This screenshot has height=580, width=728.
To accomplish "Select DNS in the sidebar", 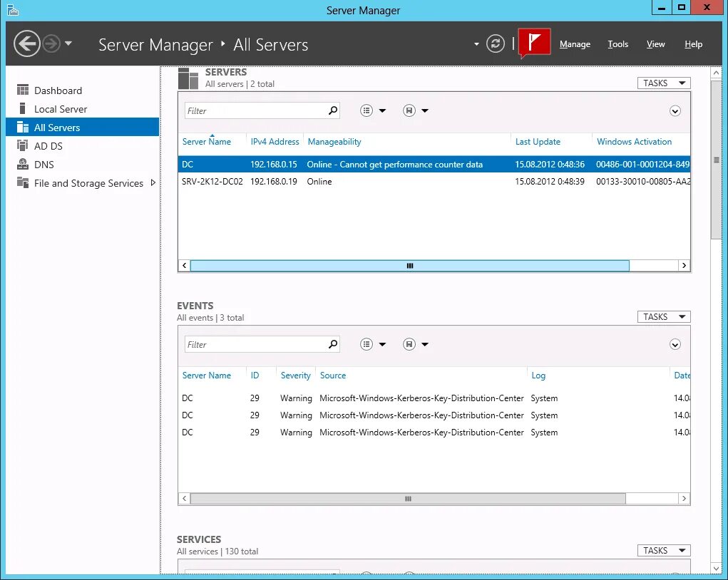I will 44,165.
